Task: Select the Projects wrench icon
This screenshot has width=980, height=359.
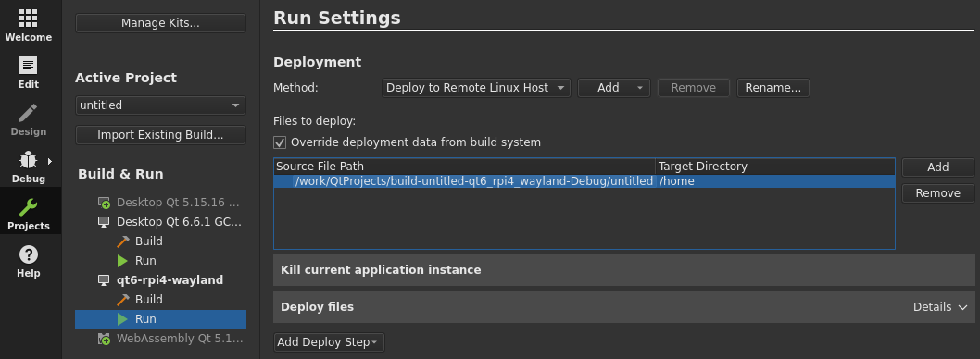Action: point(28,207)
